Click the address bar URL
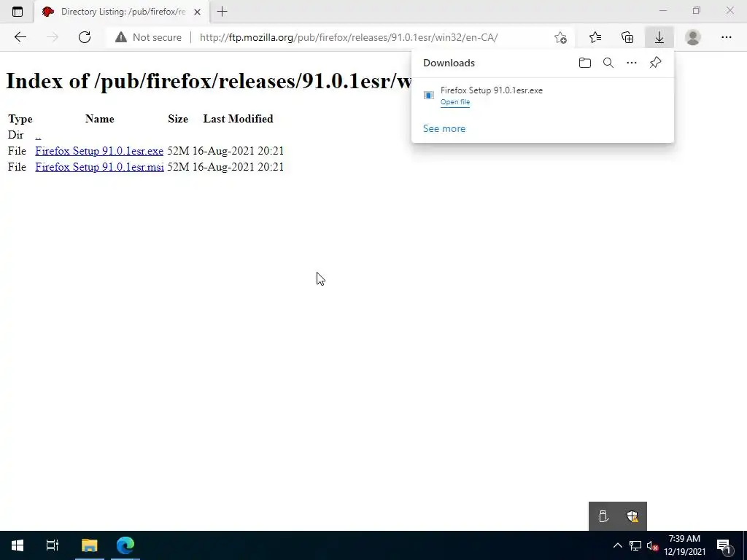The height and width of the screenshot is (560, 747). tap(349, 37)
